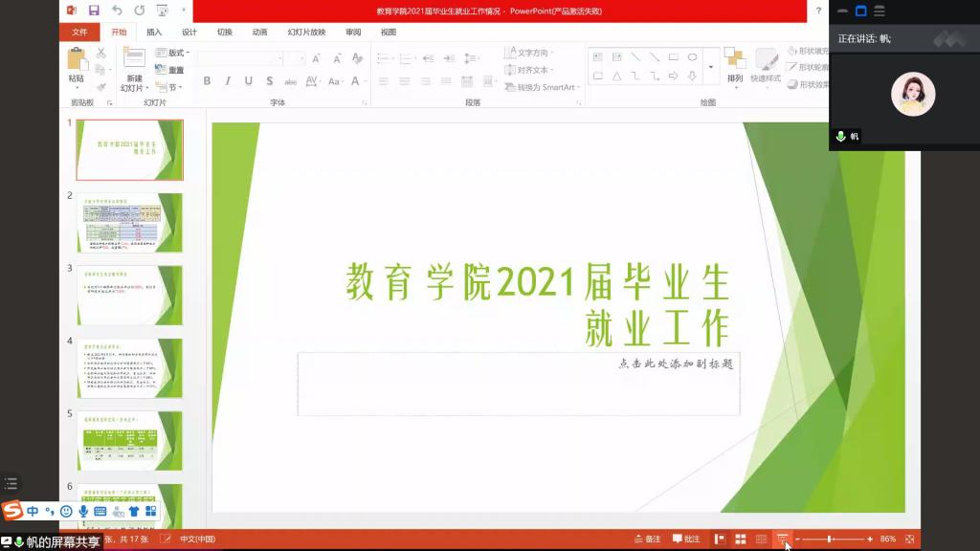The image size is (980, 551).
Task: Toggle the Notes pane (备注) in status bar
Action: pos(647,540)
